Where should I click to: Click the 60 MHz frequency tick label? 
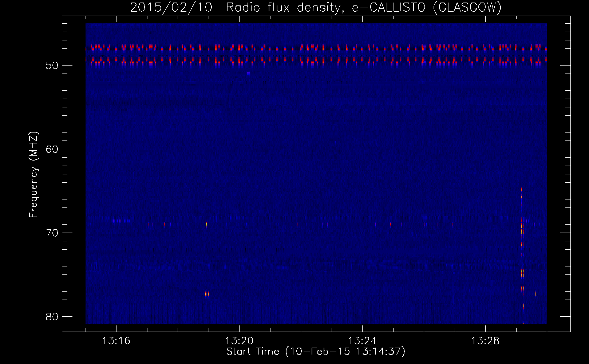point(52,149)
